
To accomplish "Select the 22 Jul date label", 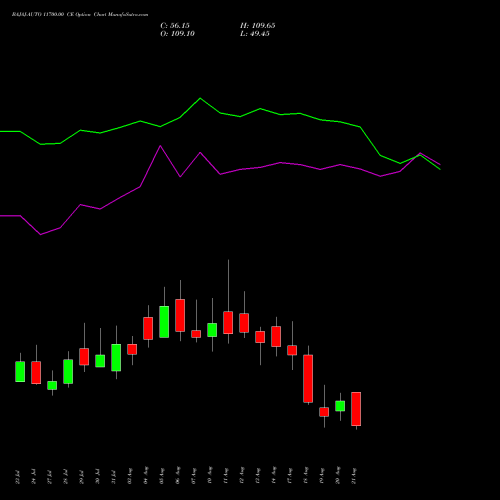I will point(17,477).
